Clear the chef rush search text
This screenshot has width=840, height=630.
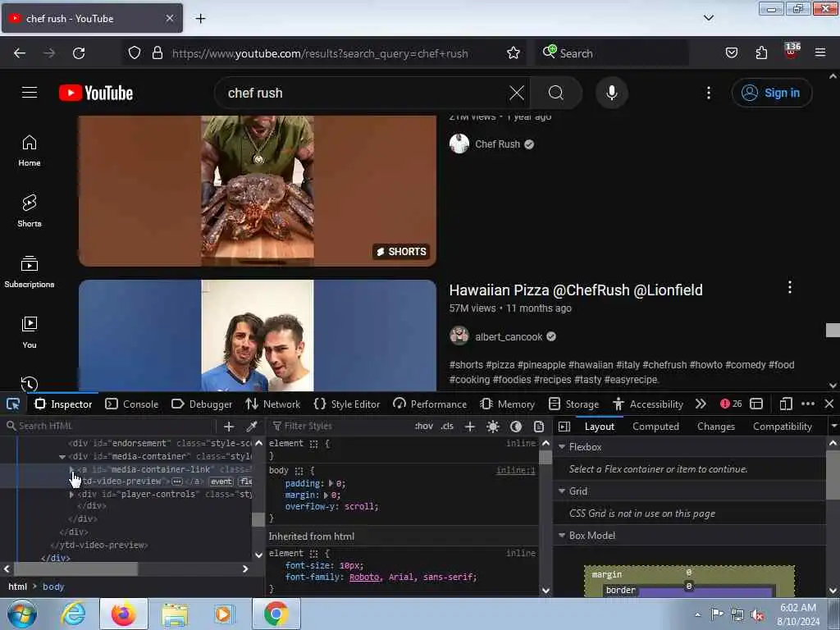[x=517, y=93]
